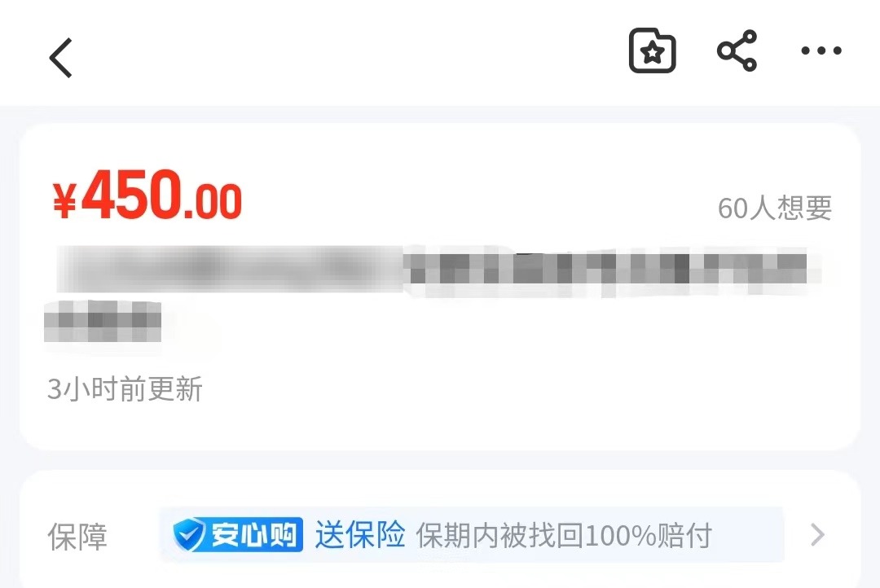Click the 送保险 link text
This screenshot has height=588, width=880.
pyautogui.click(x=360, y=534)
